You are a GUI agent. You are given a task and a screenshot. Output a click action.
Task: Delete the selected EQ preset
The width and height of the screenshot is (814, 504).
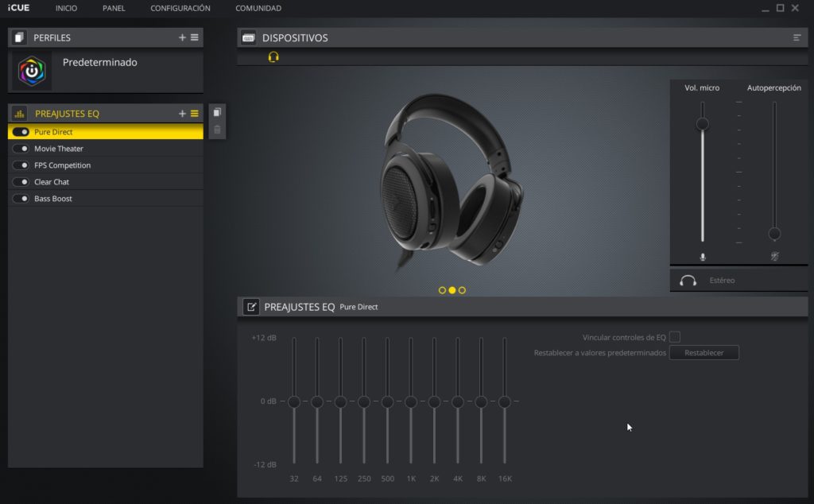click(x=217, y=130)
